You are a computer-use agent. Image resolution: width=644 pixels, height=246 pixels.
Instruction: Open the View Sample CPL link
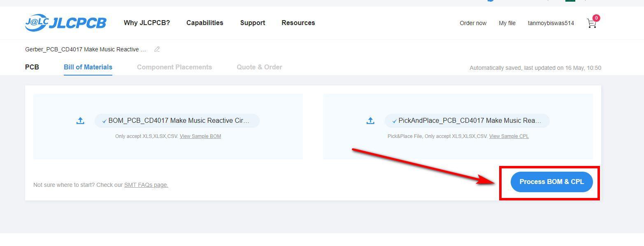point(509,136)
